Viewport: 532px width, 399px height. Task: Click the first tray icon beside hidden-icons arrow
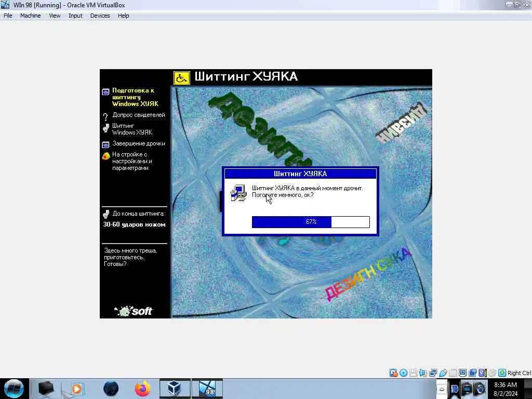click(x=454, y=389)
